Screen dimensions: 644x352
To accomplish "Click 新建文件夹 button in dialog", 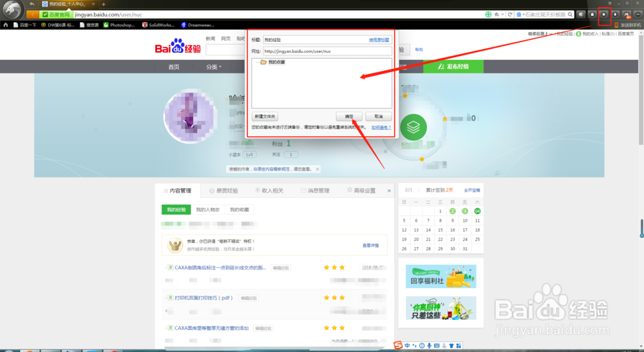I will (265, 117).
